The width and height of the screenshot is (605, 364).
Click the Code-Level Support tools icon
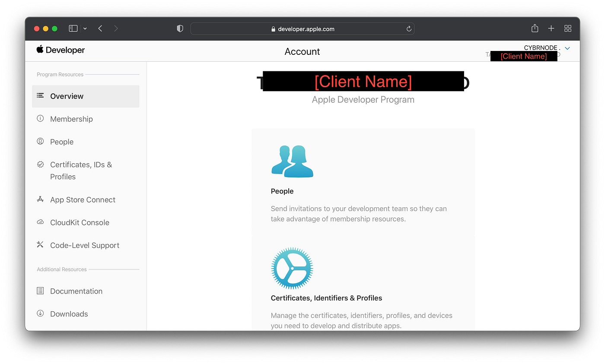[40, 245]
